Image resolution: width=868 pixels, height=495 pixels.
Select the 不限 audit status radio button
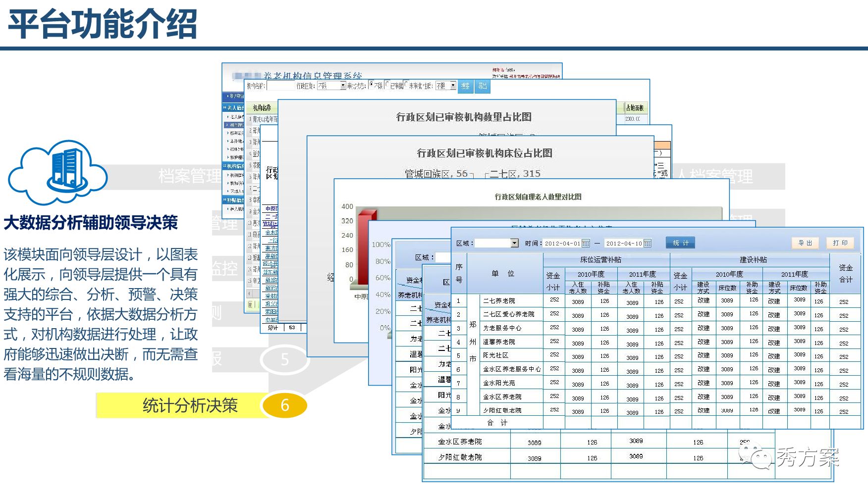(371, 85)
